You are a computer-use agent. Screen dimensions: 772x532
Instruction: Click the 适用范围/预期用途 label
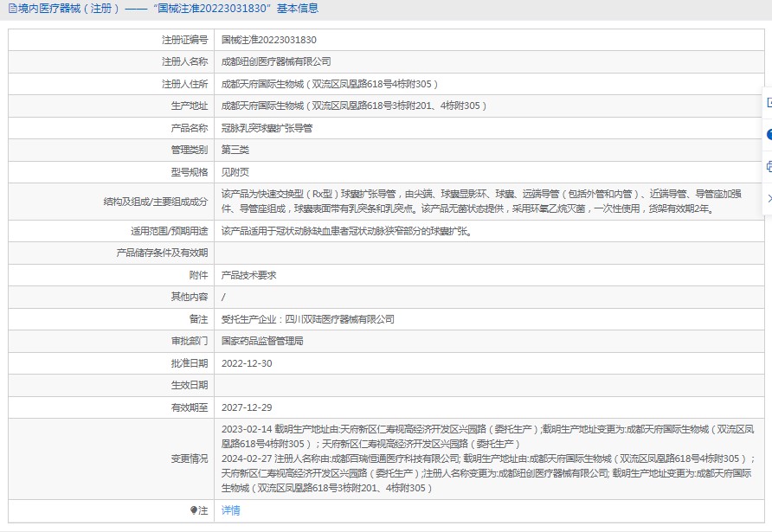[169, 231]
